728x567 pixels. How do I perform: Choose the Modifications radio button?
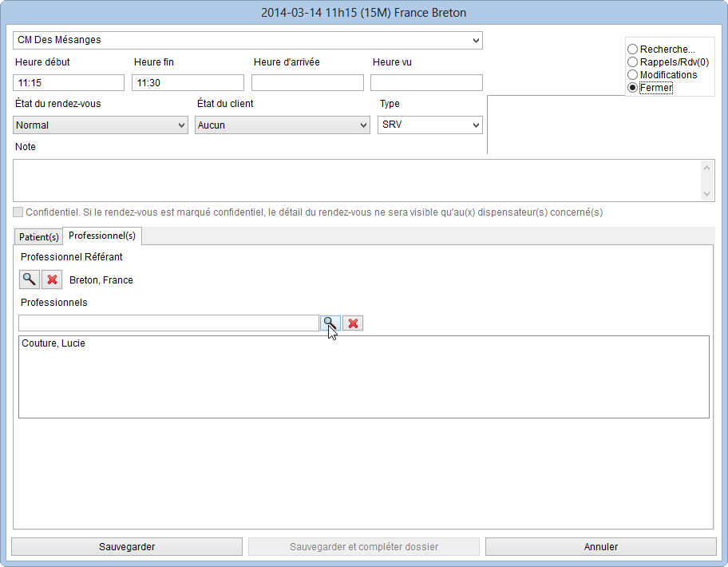633,75
